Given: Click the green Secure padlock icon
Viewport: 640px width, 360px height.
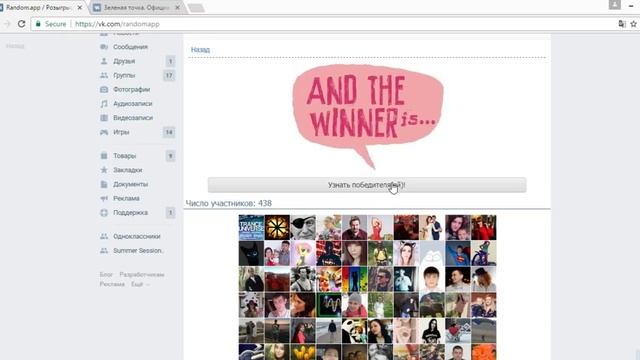Looking at the screenshot, I should [x=38, y=24].
